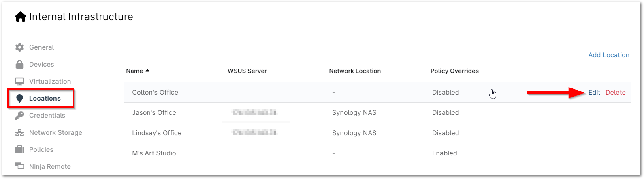Image resolution: width=644 pixels, height=179 pixels.
Task: Click the Ninja Remote icon
Action: (x=19, y=166)
